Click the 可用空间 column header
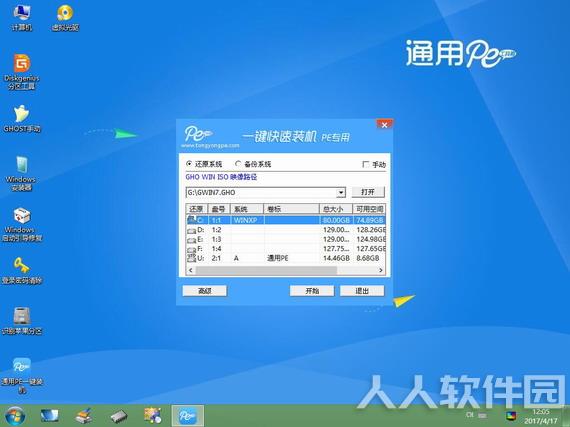 [369, 209]
